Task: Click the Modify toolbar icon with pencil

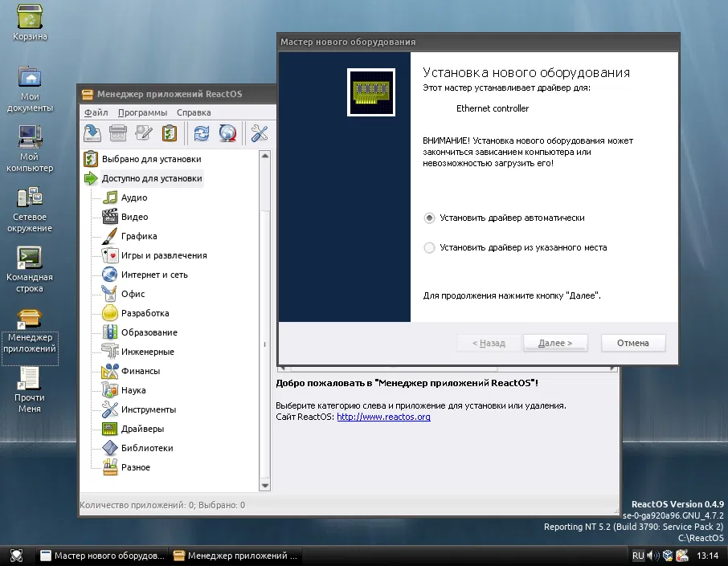Action: coord(144,133)
